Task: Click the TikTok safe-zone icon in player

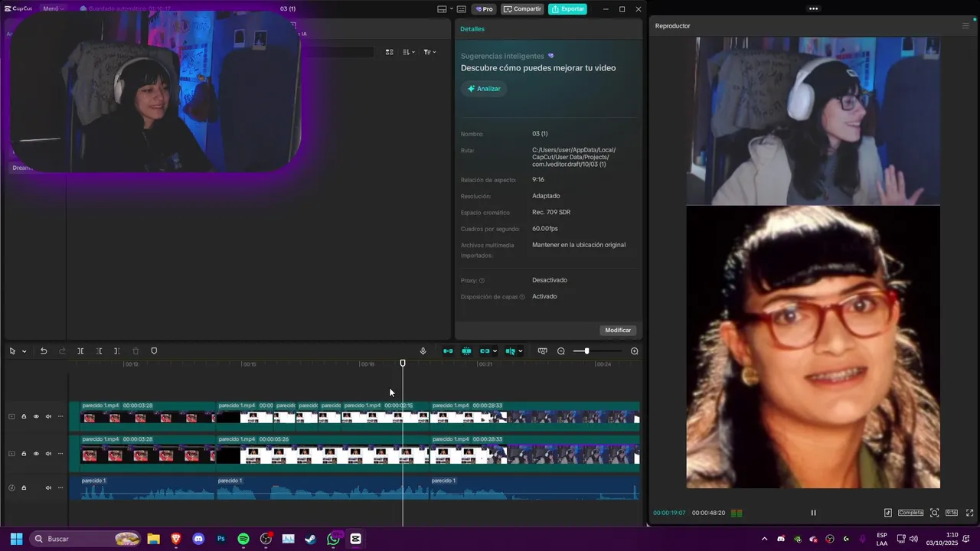Action: [x=888, y=513]
